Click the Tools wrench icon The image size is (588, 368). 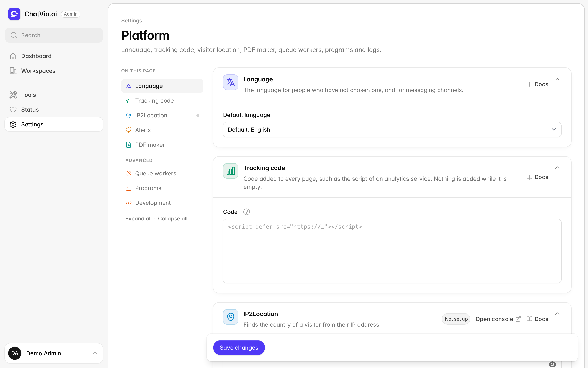(13, 95)
